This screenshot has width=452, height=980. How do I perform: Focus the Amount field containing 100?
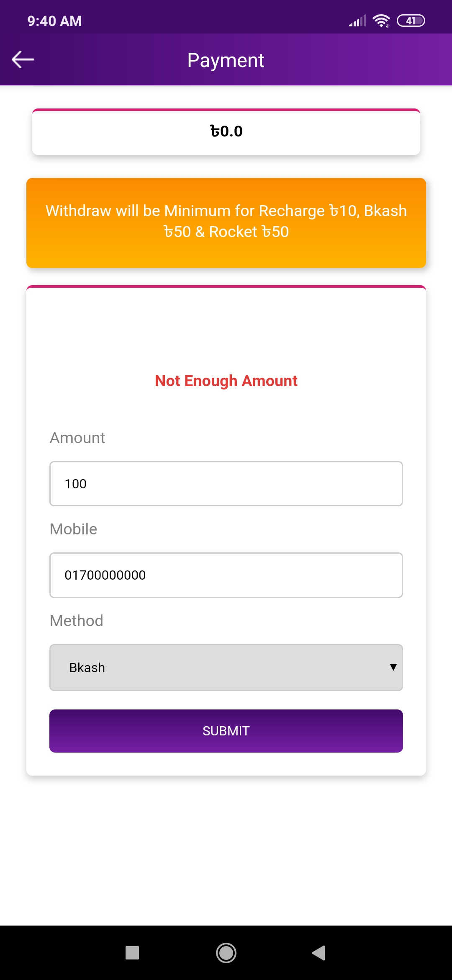point(226,484)
